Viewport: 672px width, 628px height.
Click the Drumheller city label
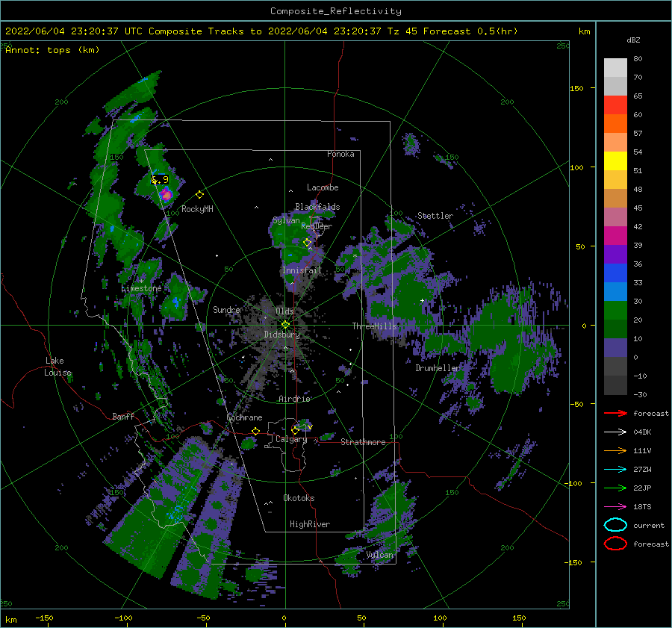[438, 368]
